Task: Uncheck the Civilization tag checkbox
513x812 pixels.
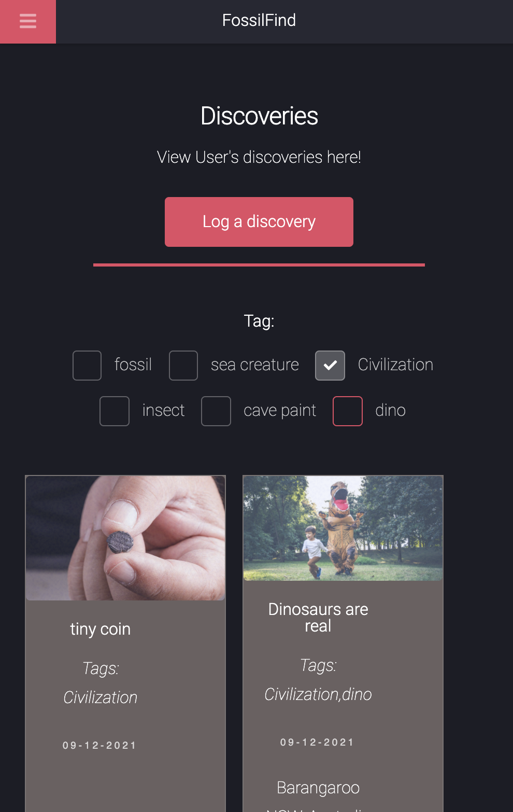Action: click(330, 366)
